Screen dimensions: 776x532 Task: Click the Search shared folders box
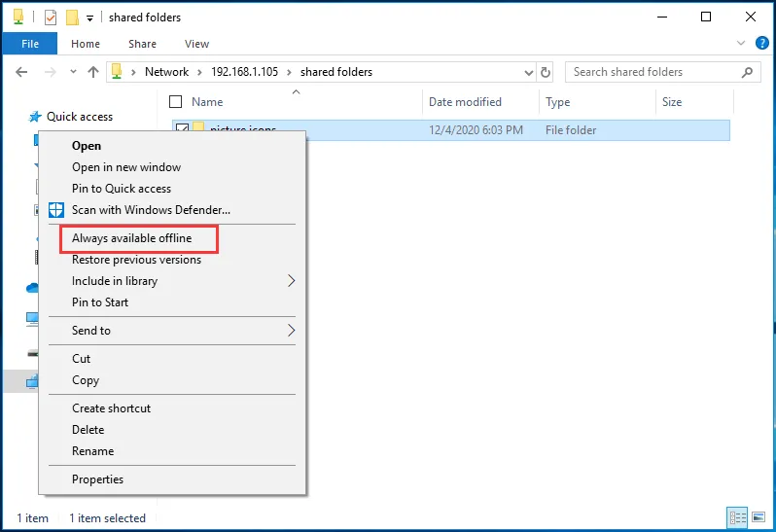(652, 72)
